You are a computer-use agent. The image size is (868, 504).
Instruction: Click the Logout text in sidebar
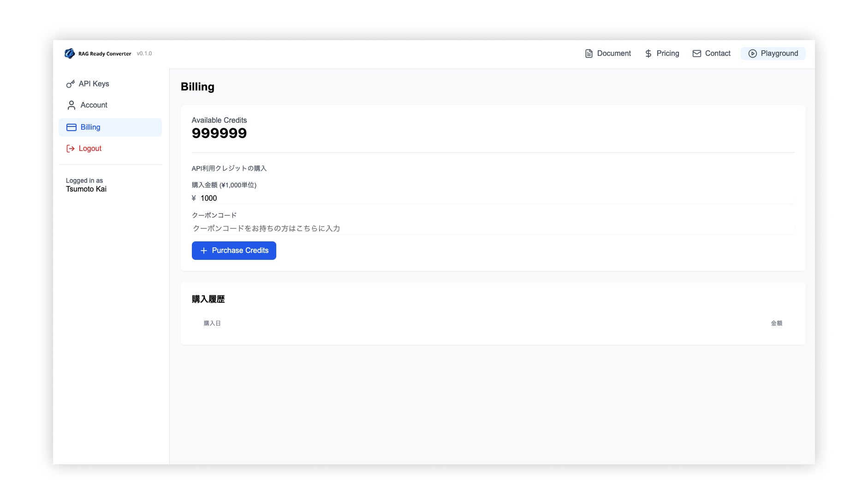(x=90, y=149)
